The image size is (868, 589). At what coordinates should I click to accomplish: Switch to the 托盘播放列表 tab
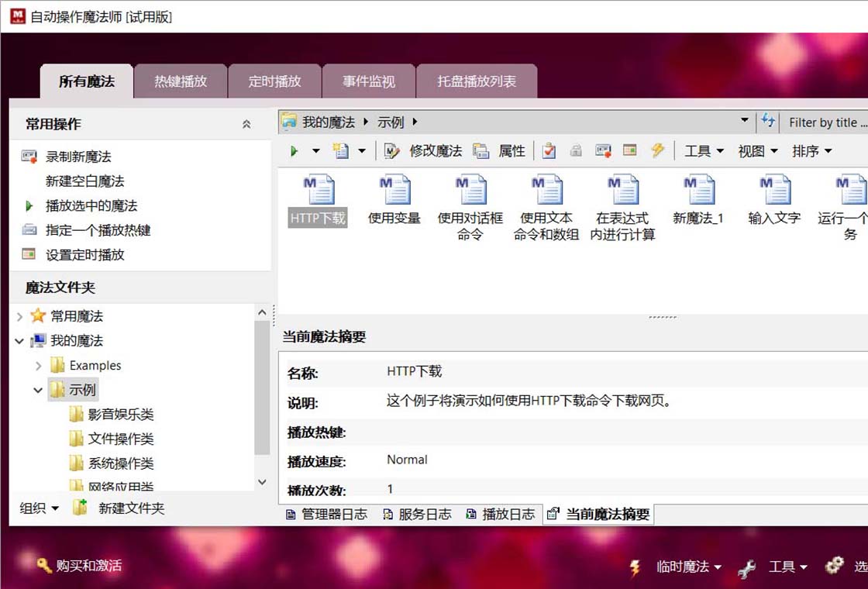pos(477,81)
